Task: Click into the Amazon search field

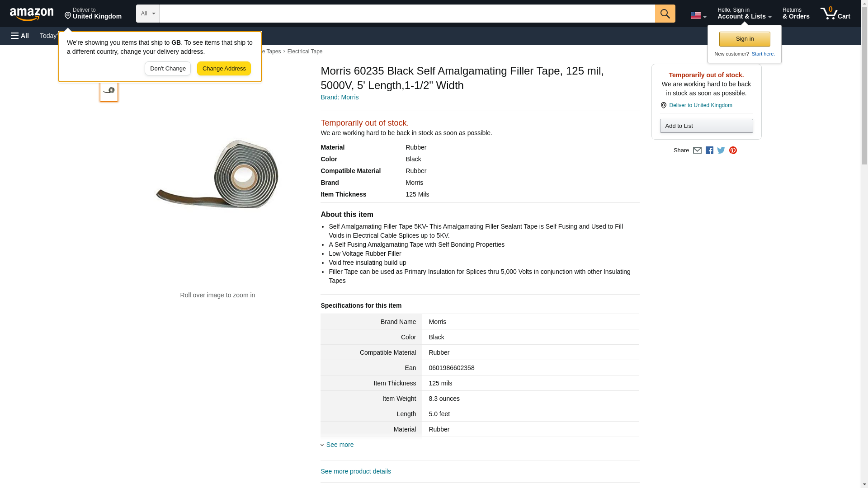Action: click(407, 14)
